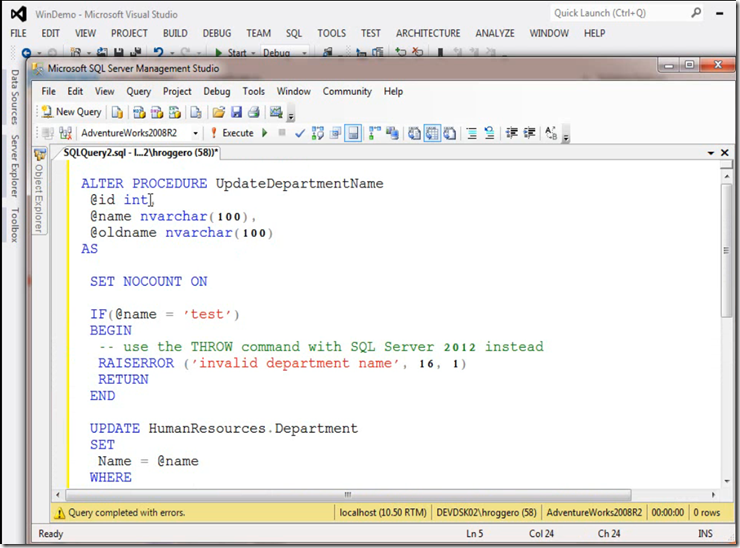
Task: Click the New Query button
Action: pyautogui.click(x=72, y=112)
